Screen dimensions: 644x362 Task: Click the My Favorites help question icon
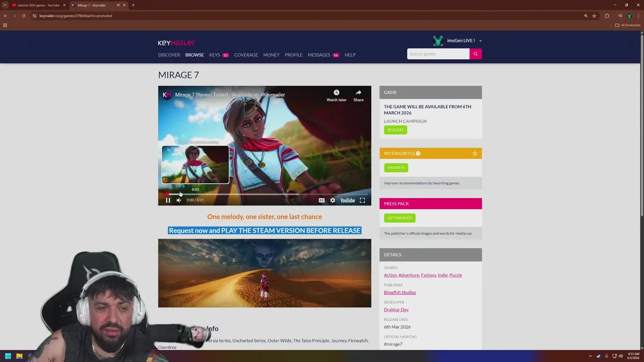tap(418, 153)
